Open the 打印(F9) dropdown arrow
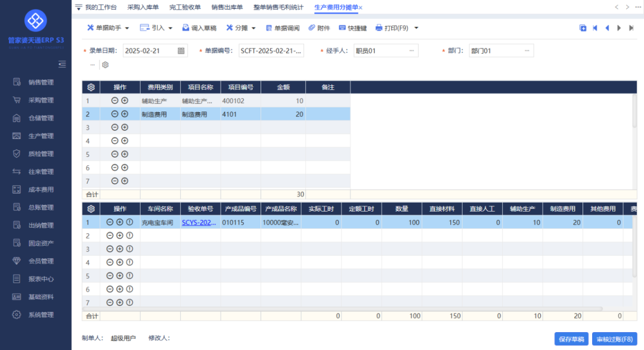This screenshot has height=350, width=644. pos(416,28)
